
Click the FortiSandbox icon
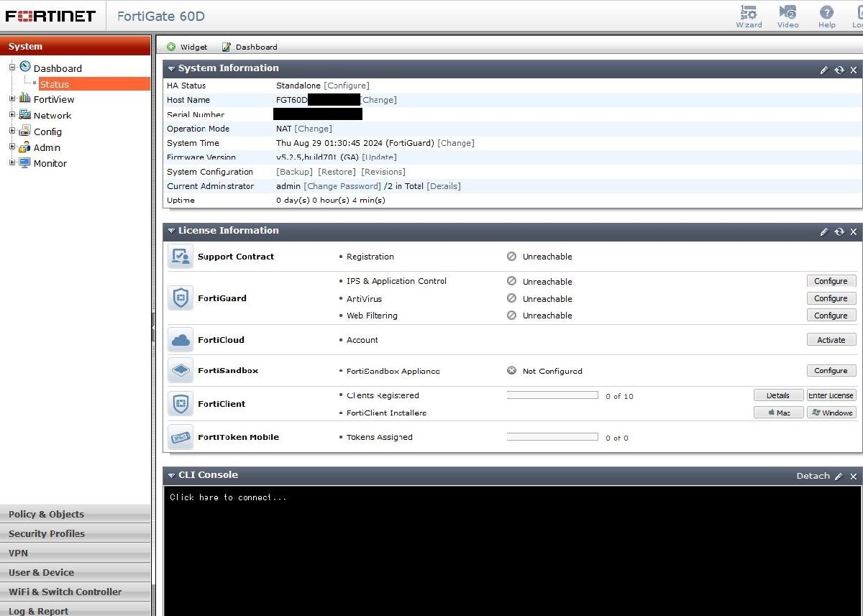click(181, 371)
